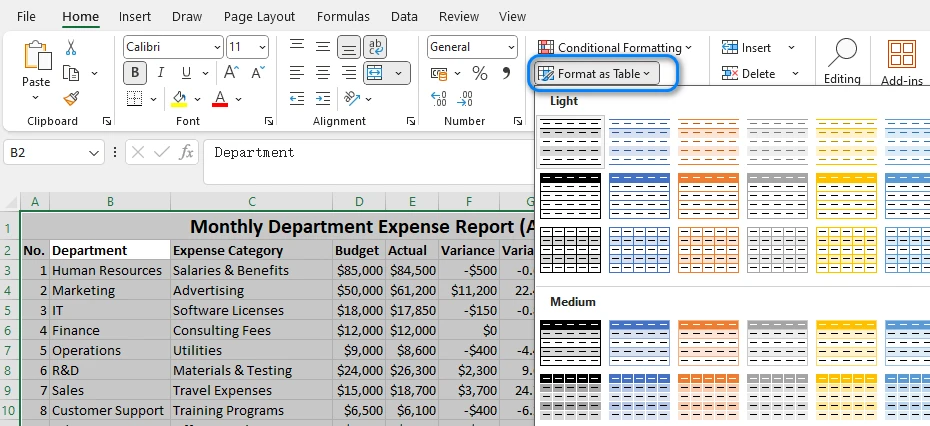Screen dimensions: 930x426
Task: Open Font dialog launcher
Action: point(269,121)
